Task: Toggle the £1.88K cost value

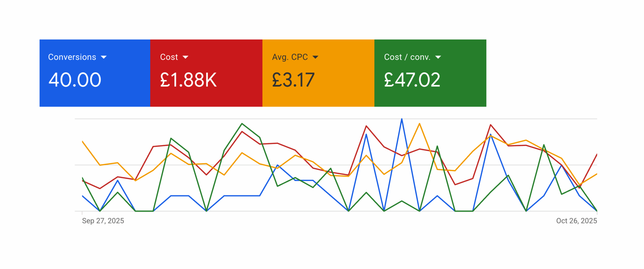Action: coord(188,80)
